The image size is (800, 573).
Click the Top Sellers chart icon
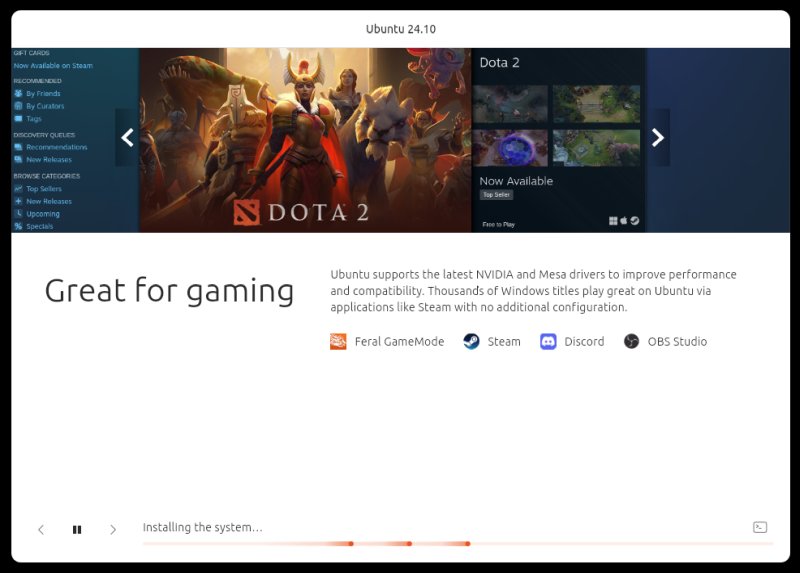[18, 189]
